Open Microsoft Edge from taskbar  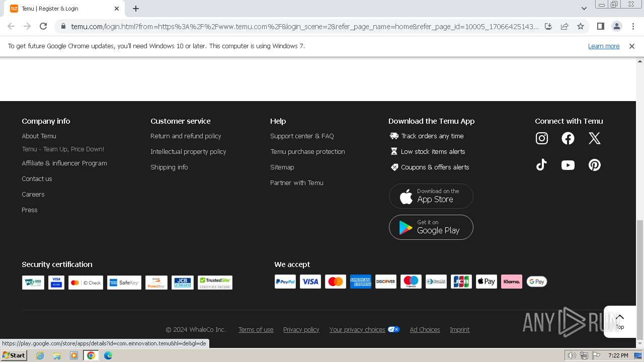[108, 355]
